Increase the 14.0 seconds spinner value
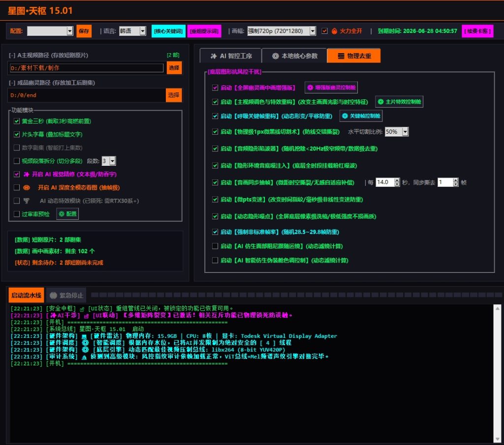The image size is (504, 445). pos(397,180)
